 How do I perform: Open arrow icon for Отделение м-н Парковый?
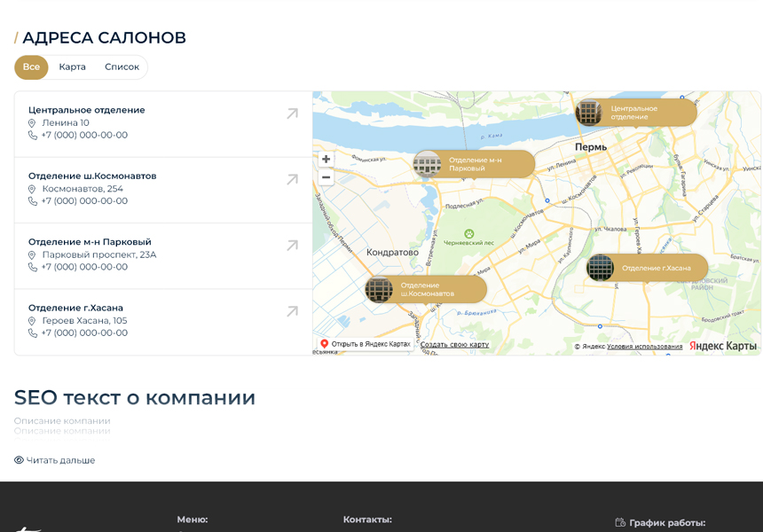(292, 246)
